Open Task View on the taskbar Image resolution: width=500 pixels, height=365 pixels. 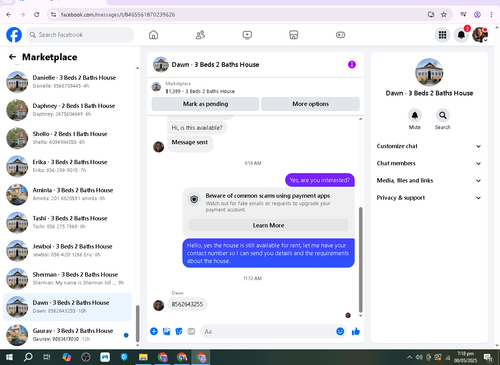pyautogui.click(x=47, y=357)
